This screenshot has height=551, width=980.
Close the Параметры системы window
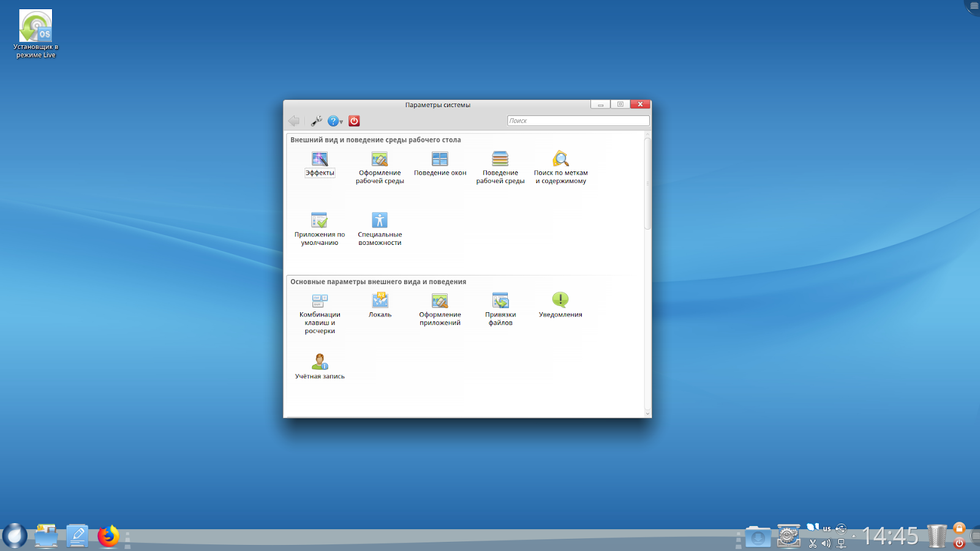click(640, 105)
